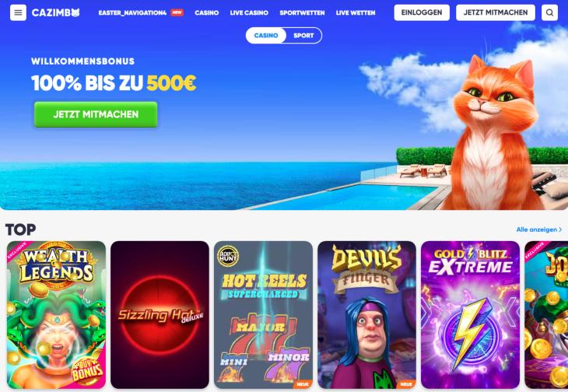This screenshot has height=392, width=568.
Task: Click the Exclusive ribbon on Wealth of Legends
Action: (17, 250)
